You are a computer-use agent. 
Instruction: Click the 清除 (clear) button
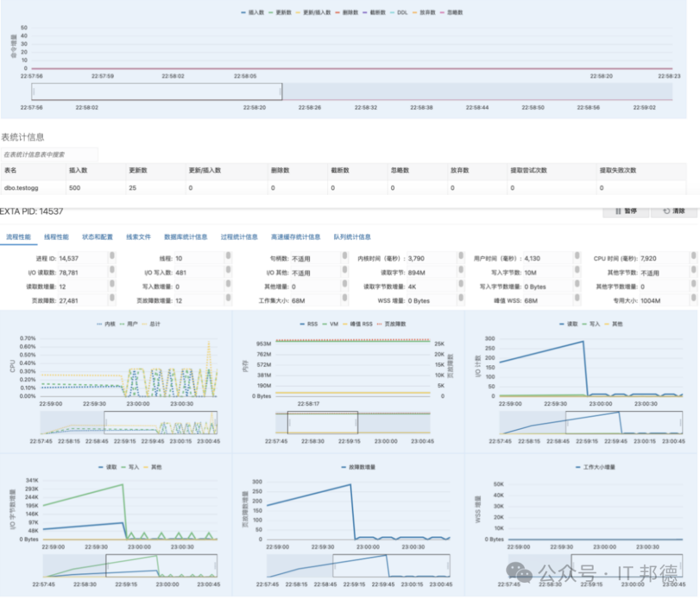(x=673, y=211)
